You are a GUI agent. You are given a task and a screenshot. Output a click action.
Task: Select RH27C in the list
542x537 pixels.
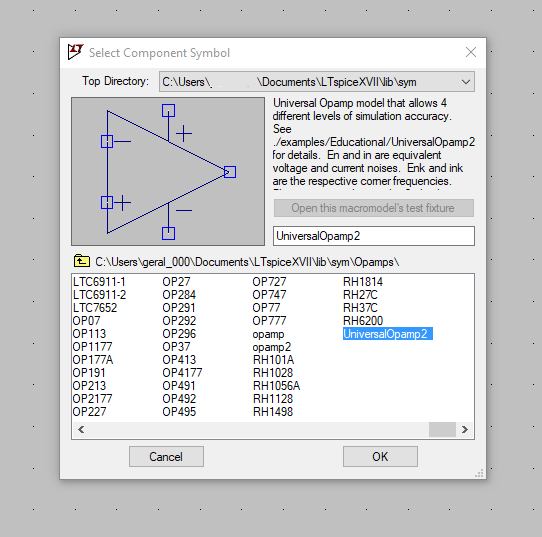(360, 295)
